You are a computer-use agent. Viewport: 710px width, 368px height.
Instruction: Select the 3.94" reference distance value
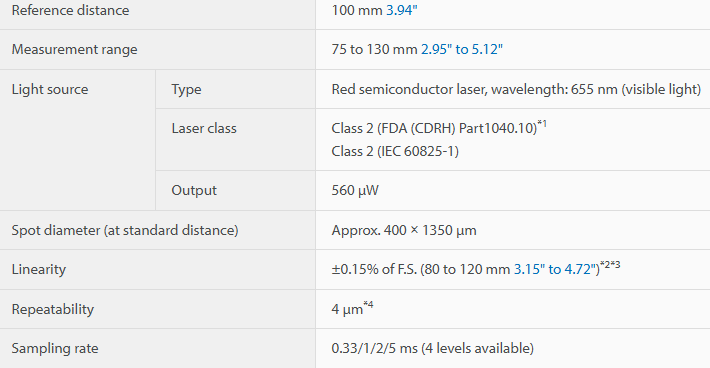click(401, 10)
